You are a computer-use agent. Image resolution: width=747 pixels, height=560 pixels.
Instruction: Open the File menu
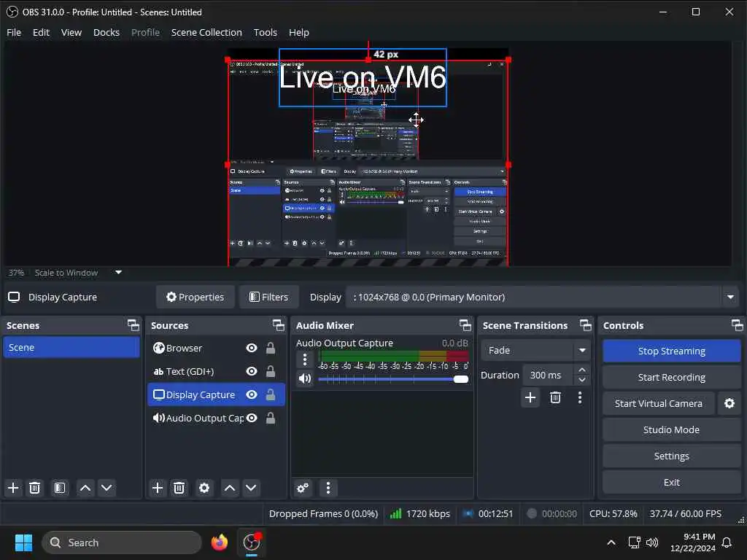pyautogui.click(x=14, y=32)
